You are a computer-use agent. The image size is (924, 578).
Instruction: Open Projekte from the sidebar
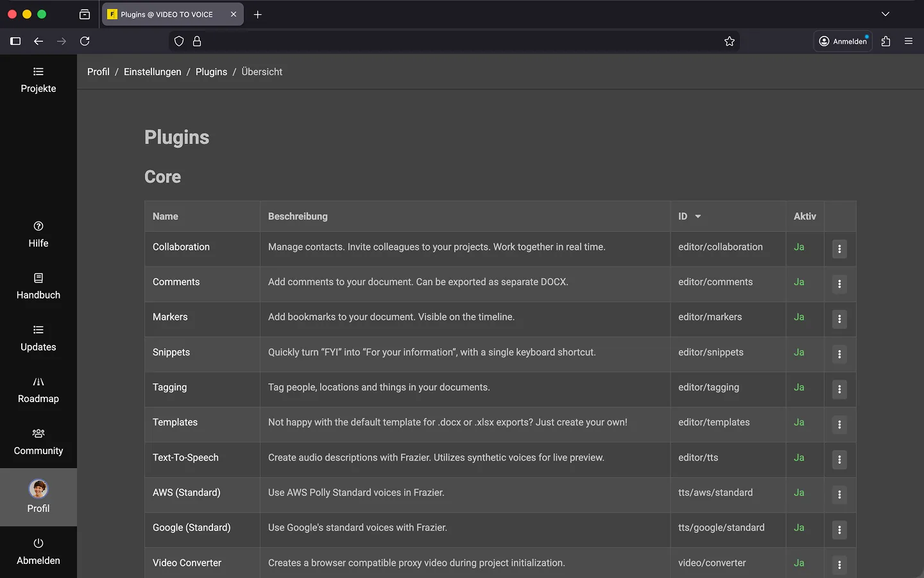click(x=38, y=80)
